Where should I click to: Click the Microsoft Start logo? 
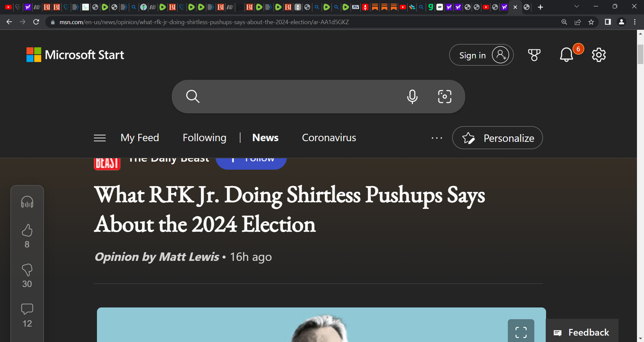(x=75, y=55)
